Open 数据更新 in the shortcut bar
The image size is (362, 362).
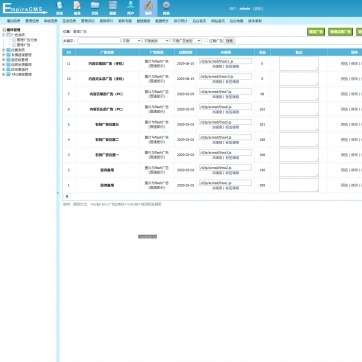click(x=143, y=21)
